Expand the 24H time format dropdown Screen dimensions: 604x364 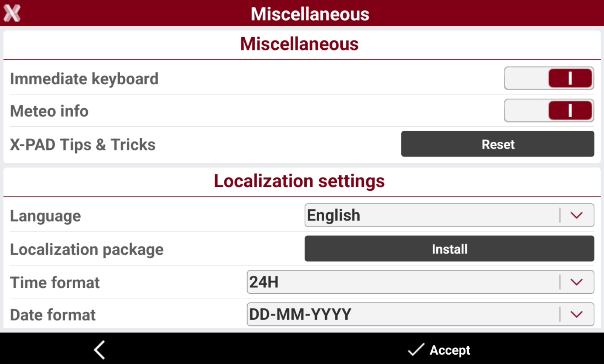coord(420,282)
